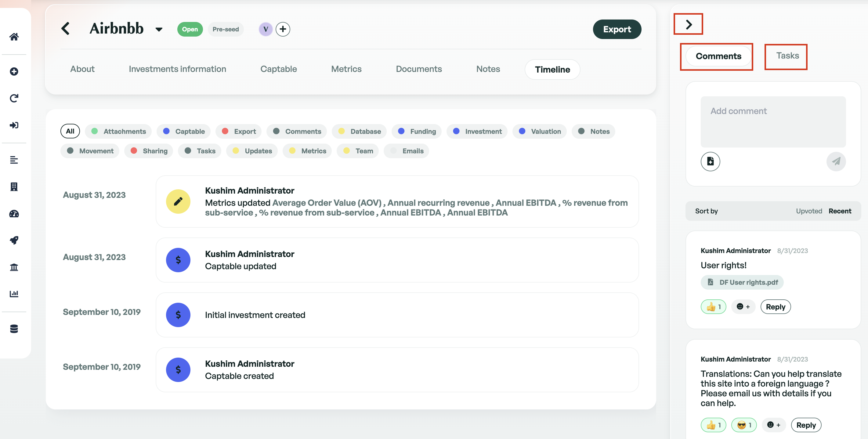Add a member with the plus circle

click(283, 29)
